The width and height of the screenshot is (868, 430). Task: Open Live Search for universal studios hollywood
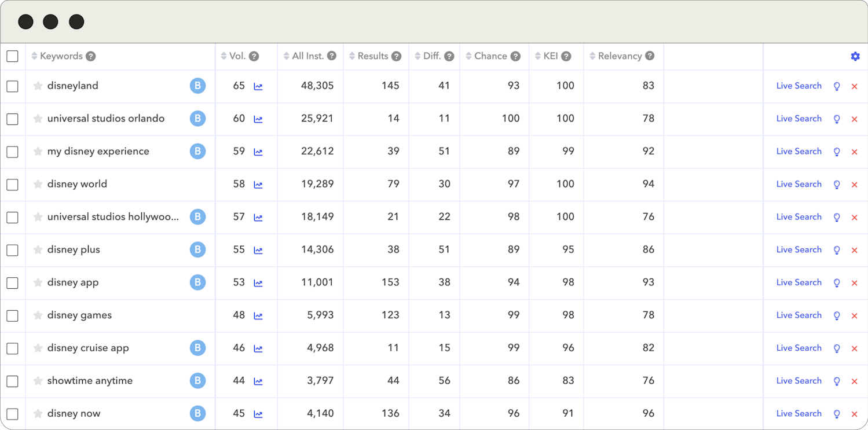click(x=799, y=217)
